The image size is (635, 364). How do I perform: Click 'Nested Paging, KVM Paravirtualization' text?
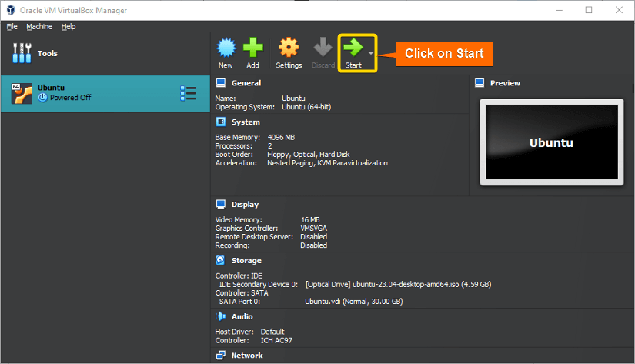[327, 163]
